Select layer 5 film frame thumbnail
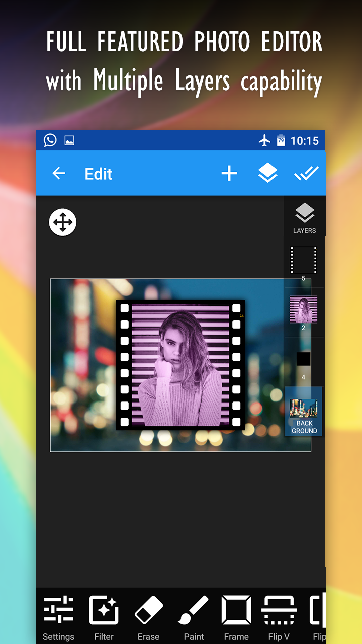362x644 pixels. coord(304,260)
